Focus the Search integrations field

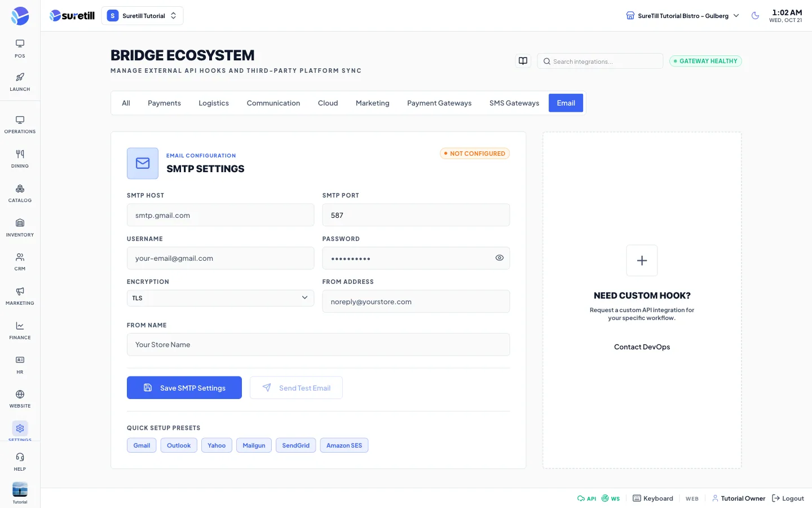[600, 61]
